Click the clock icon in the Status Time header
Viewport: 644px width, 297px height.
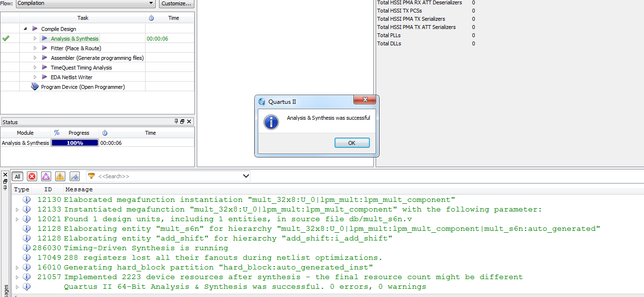pos(105,133)
